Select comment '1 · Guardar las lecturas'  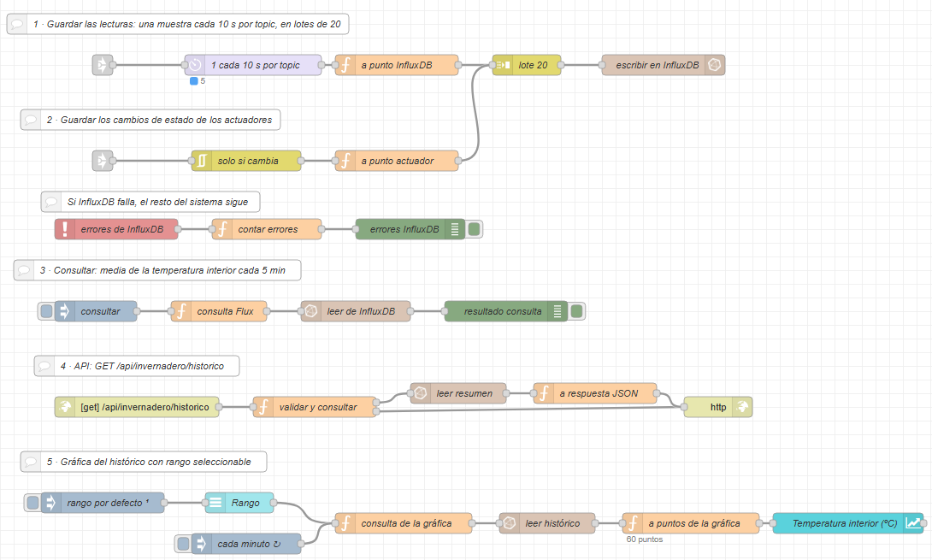(x=178, y=24)
